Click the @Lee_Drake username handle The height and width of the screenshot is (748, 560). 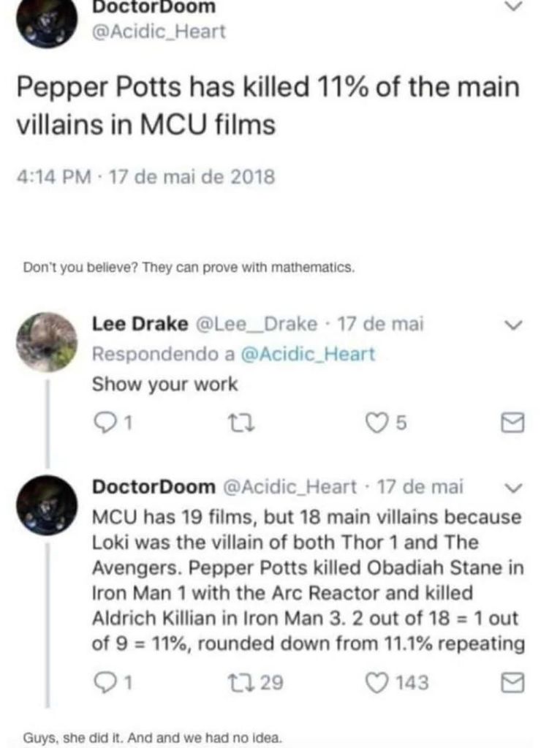[x=256, y=323]
